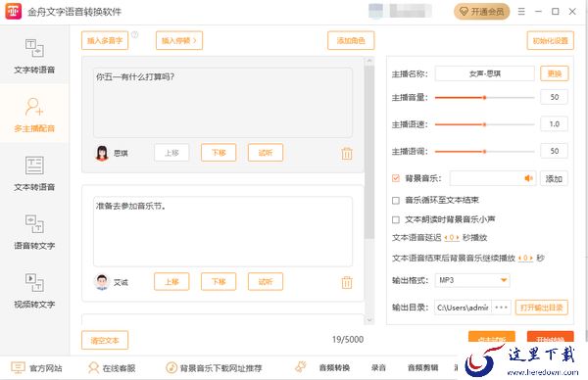
Task: Click the 19/5000 character count
Action: [348, 340]
